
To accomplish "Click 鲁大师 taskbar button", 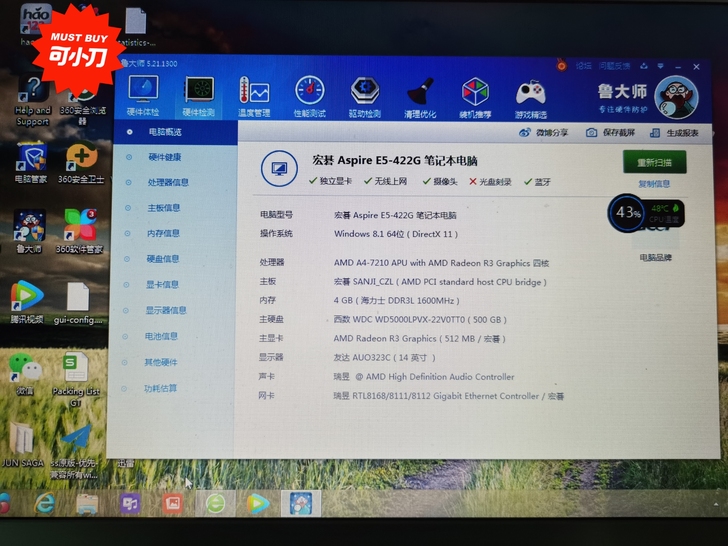I will pyautogui.click(x=301, y=503).
